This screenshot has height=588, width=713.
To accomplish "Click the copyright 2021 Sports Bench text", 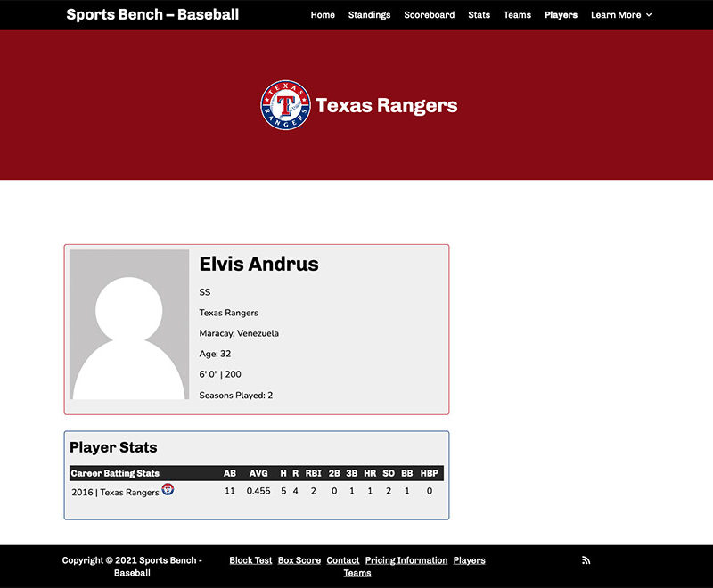I will [132, 567].
